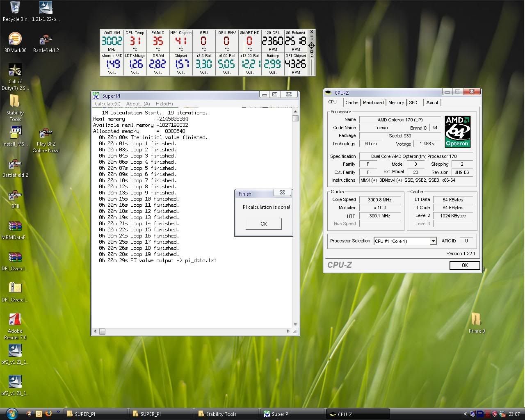Open Adobe Reader 7.0 desktop icon
Viewport: 525px width, 420px height.
[x=15, y=326]
